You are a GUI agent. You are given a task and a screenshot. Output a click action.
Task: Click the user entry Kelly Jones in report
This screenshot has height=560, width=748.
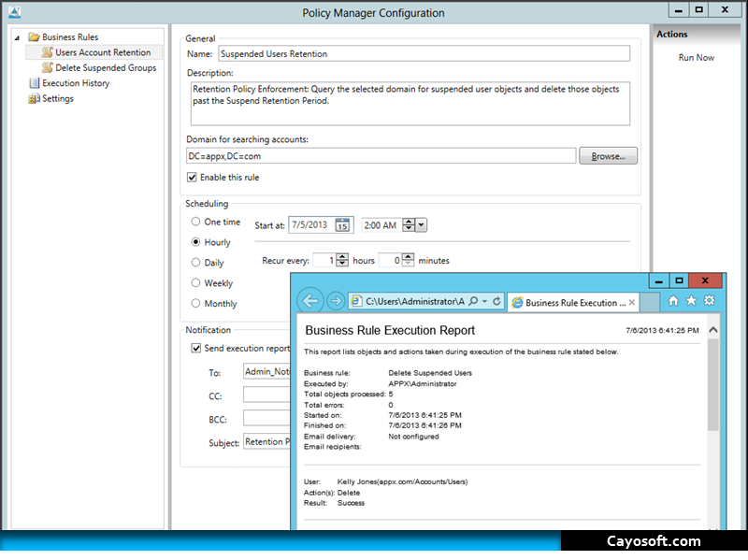[x=402, y=481]
